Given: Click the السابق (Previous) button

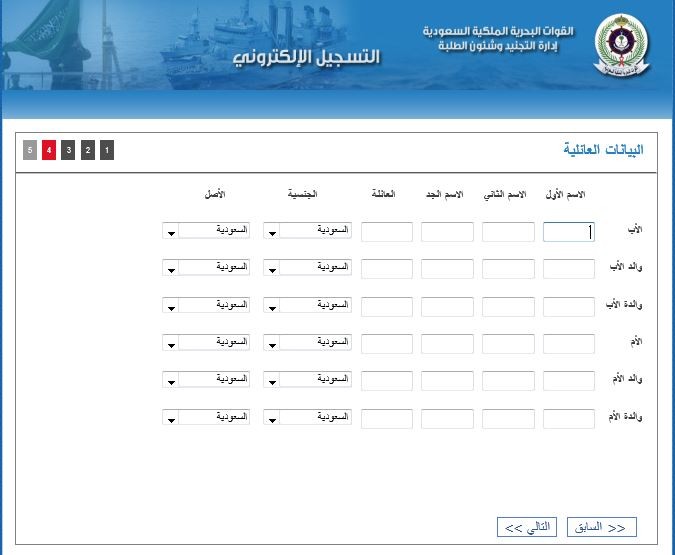Looking at the screenshot, I should coord(601,527).
